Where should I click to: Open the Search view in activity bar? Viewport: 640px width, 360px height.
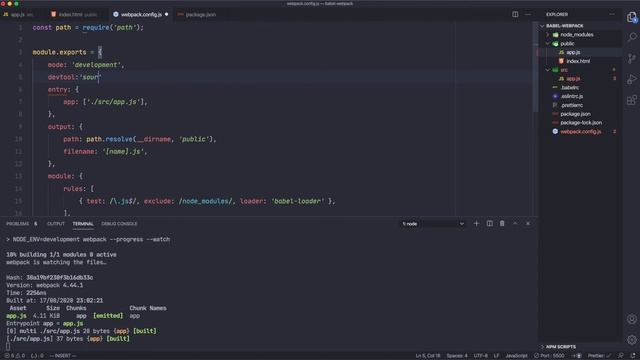(x=632, y=37)
